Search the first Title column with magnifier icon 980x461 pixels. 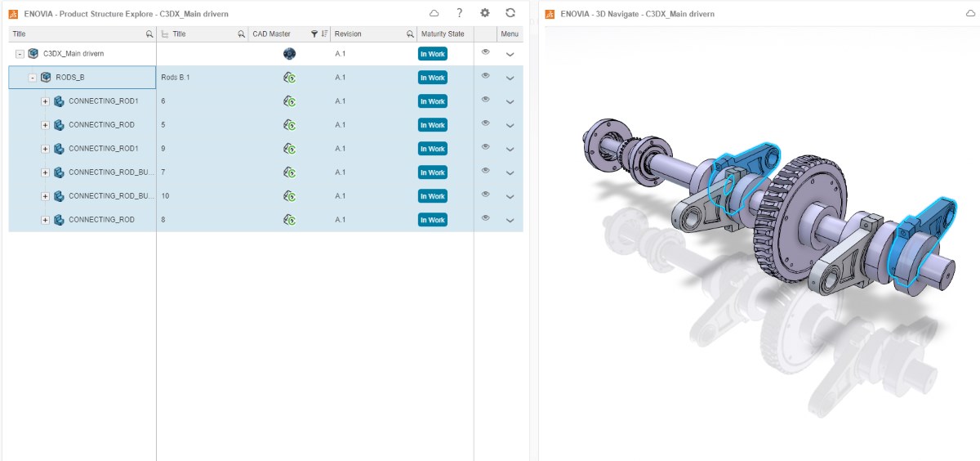[149, 34]
